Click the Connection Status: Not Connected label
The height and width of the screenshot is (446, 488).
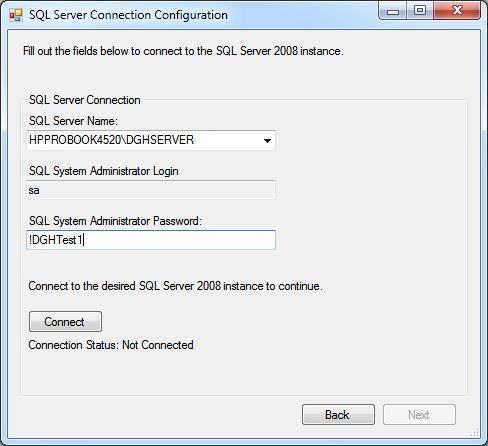coord(111,345)
